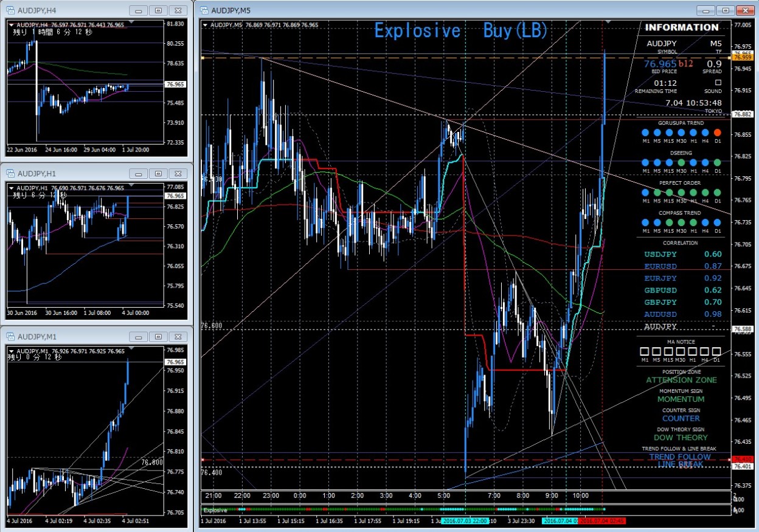Check the MA NOTICE M5 box

pos(657,351)
